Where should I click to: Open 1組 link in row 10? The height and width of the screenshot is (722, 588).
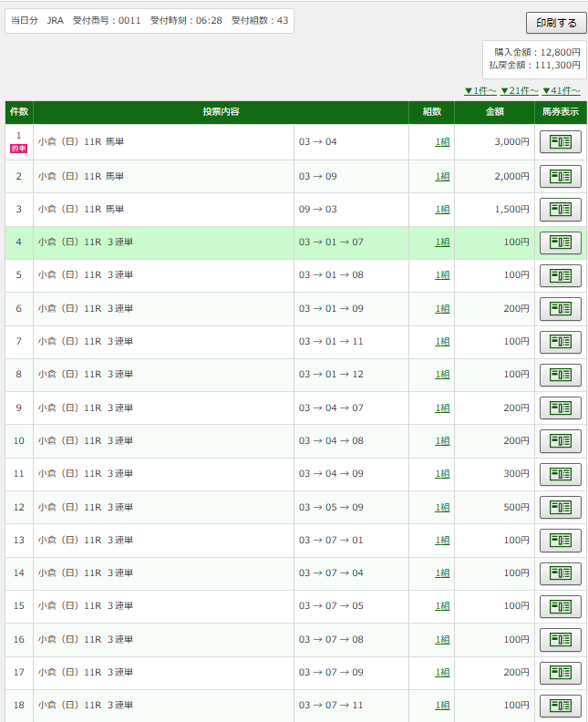pyautogui.click(x=442, y=441)
